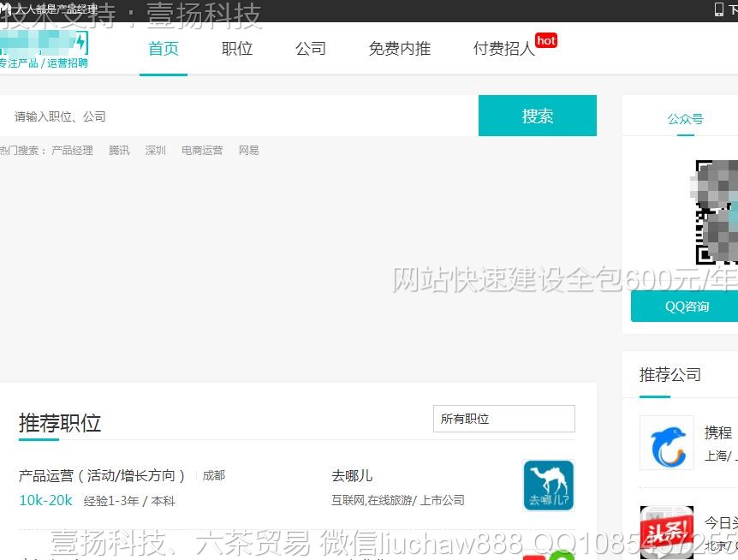Viewport: 738px width, 560px height.
Task: Open the 公司 page from top navigation
Action: tap(311, 49)
